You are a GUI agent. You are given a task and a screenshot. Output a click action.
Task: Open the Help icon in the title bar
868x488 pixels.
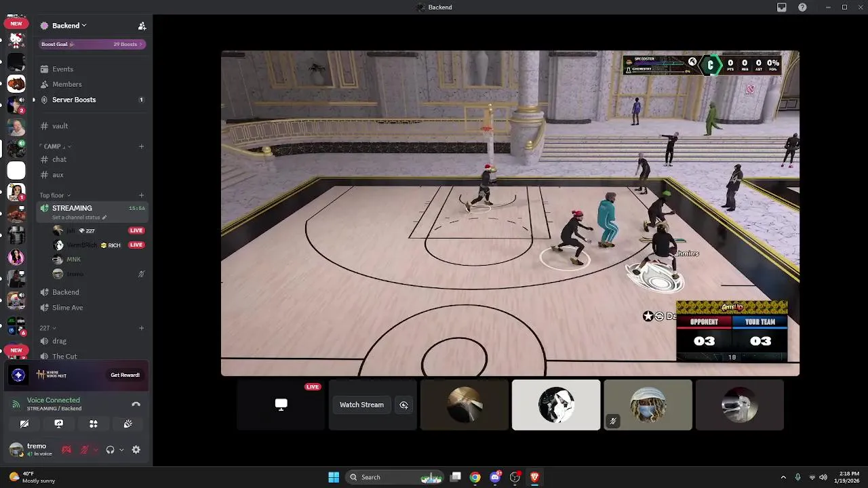point(802,7)
